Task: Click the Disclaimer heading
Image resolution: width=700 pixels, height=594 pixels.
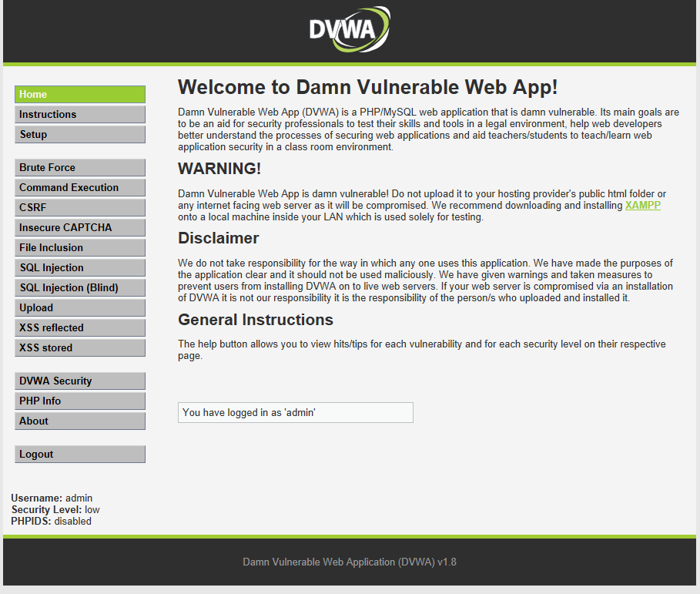Action: click(218, 238)
